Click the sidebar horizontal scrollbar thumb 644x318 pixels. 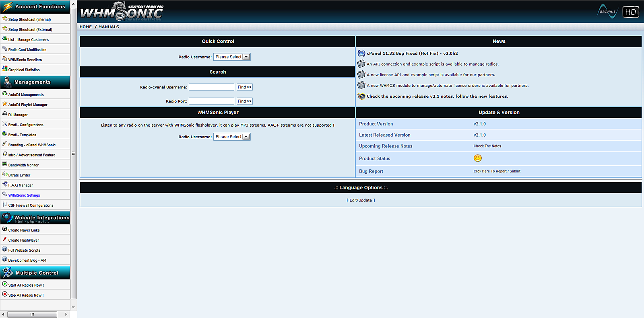click(32, 314)
